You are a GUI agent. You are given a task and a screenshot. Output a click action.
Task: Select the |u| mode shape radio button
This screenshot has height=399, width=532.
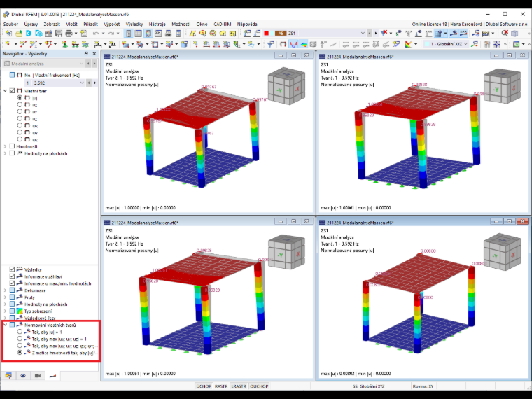20,98
